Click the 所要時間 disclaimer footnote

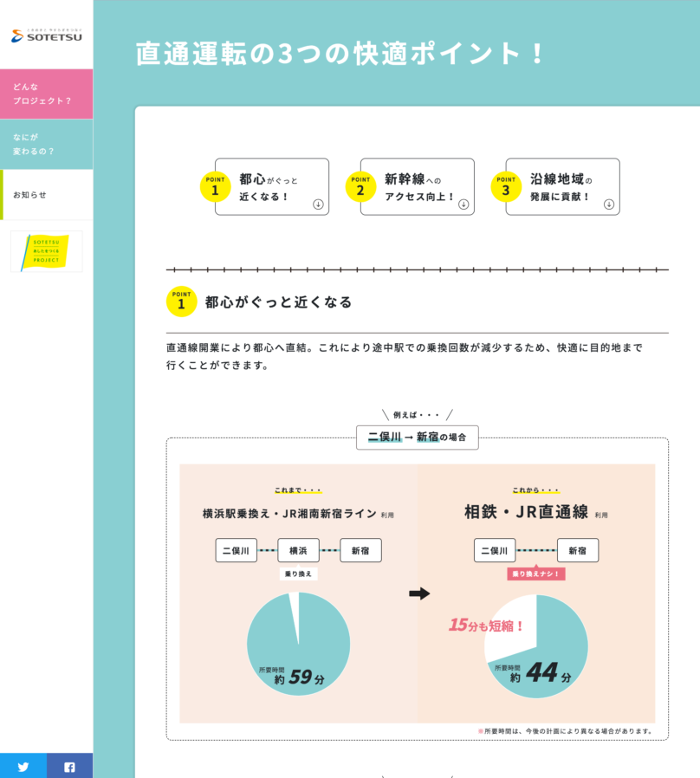[x=565, y=731]
